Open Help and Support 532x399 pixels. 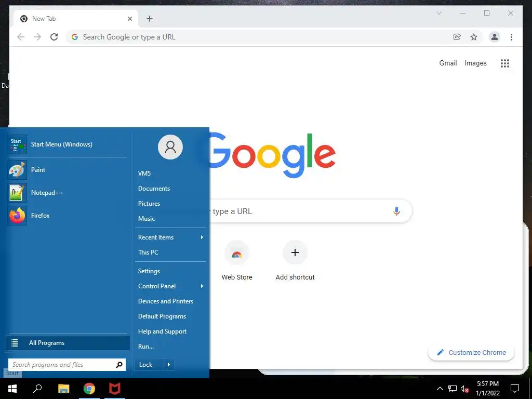click(162, 331)
